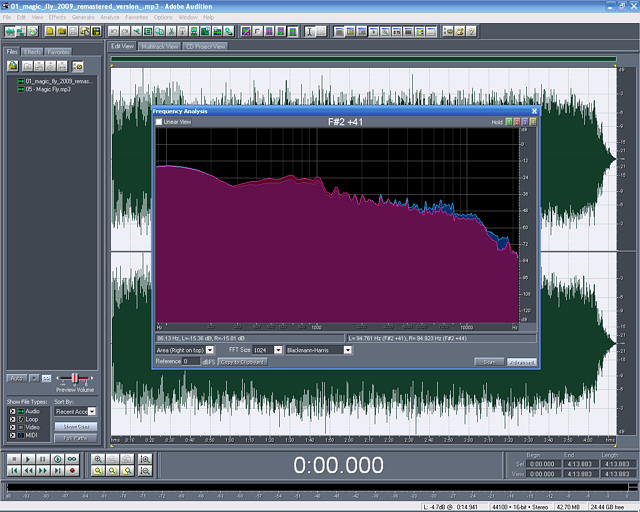Click the Scan button in Frequency Analysis
Viewport: 640px width, 512px height.
click(489, 362)
